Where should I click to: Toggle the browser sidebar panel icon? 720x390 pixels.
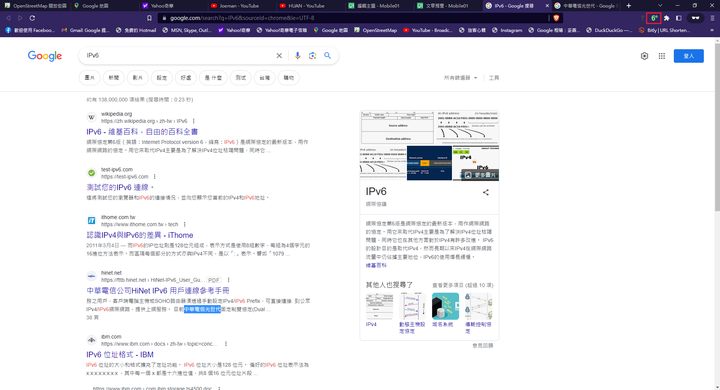point(679,18)
